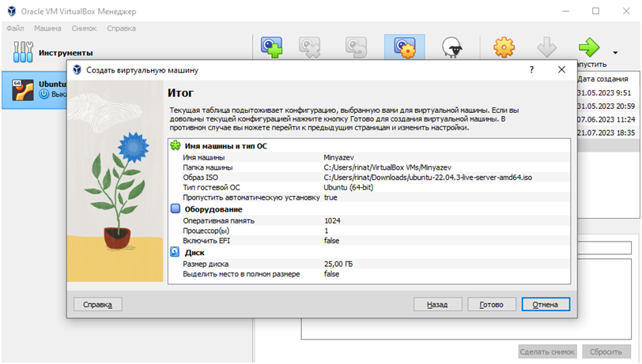642x364 pixels.
Task: Click the Дата создания column header
Action: coord(602,79)
